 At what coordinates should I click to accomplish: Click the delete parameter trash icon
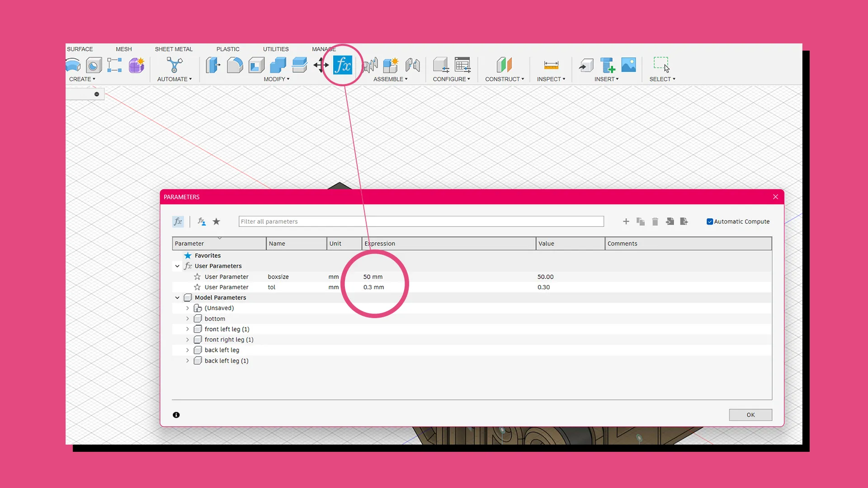pos(655,221)
